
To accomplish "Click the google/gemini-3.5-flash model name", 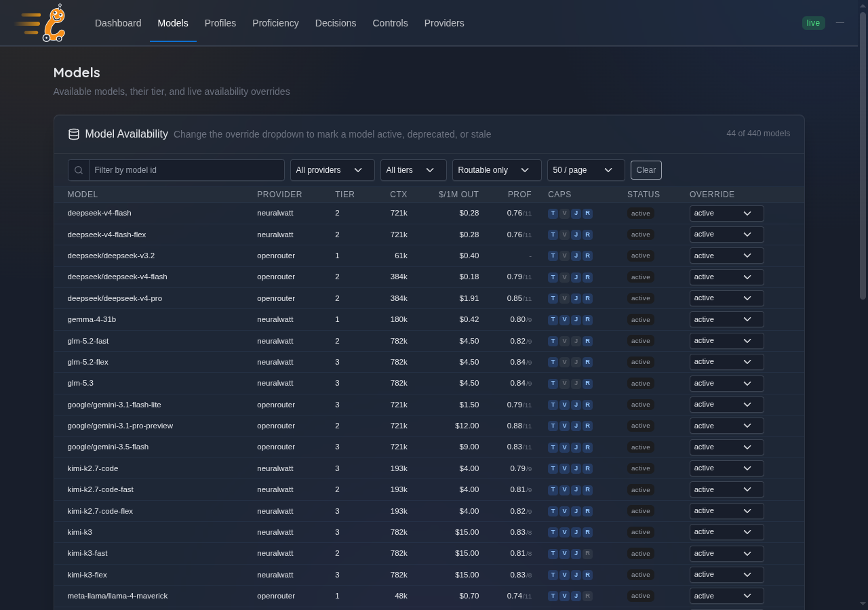I will (x=108, y=447).
